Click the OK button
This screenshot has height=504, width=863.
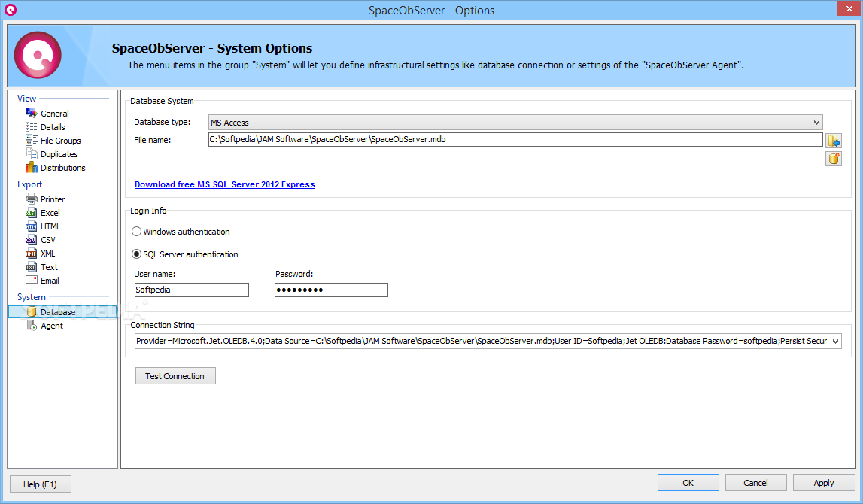point(688,482)
